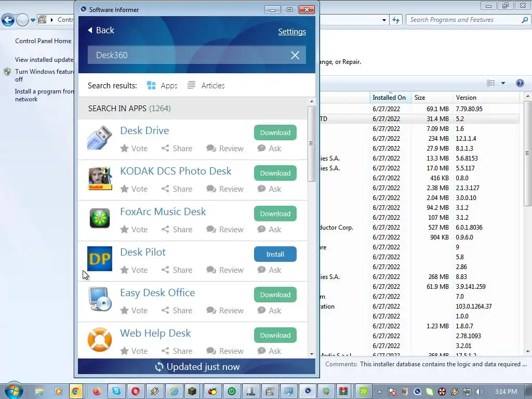
Task: Open Skype from taskbar
Action: 116,391
